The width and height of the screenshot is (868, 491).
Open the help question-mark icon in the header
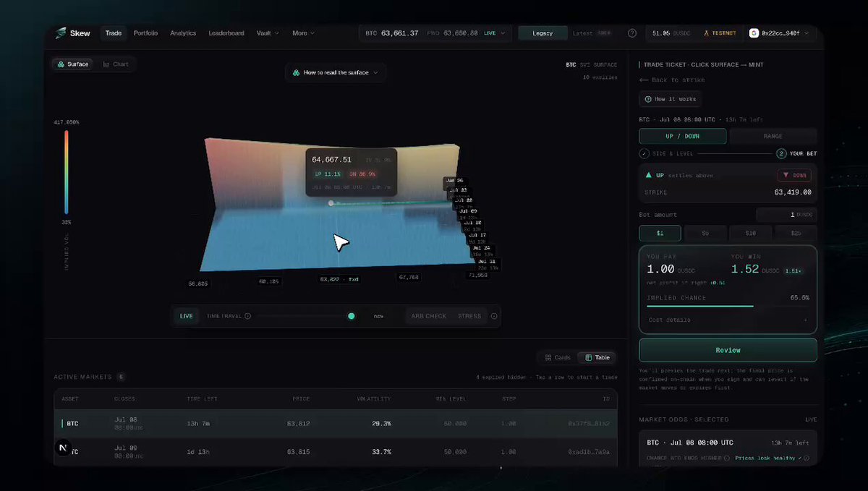pyautogui.click(x=632, y=33)
